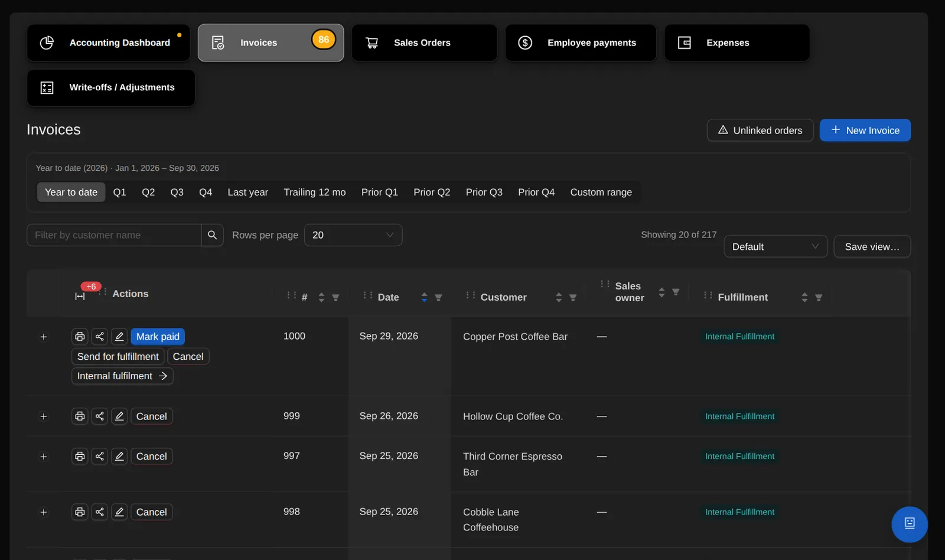Filter the Customer column with funnel icon
Image resolution: width=945 pixels, height=560 pixels.
coord(573,298)
